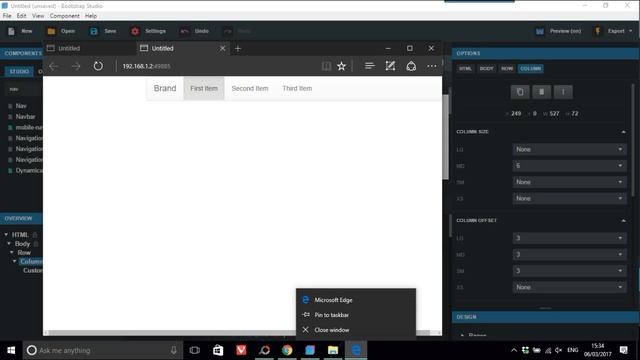Click the duplicate component icon in Options
The width and height of the screenshot is (640, 360).
point(520,92)
